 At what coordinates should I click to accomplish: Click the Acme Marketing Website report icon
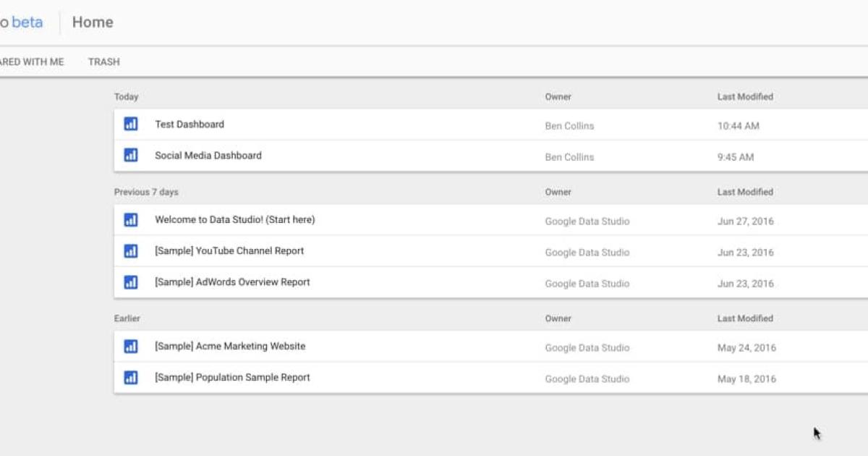pyautogui.click(x=131, y=346)
